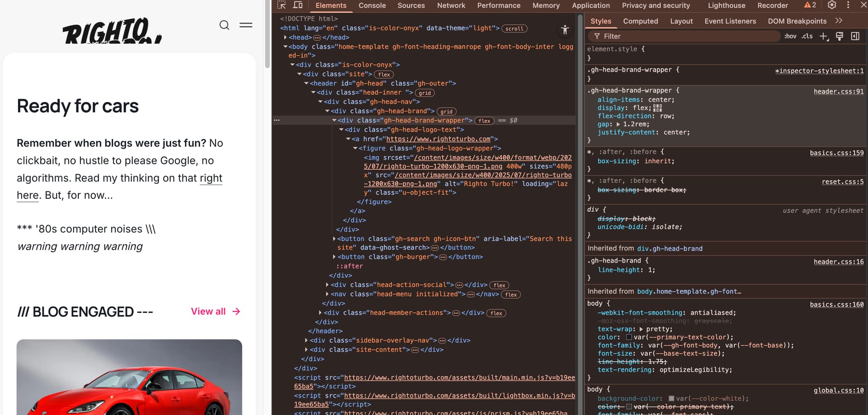Open basics.css:159 source link
This screenshot has height=415, width=868.
(x=837, y=153)
